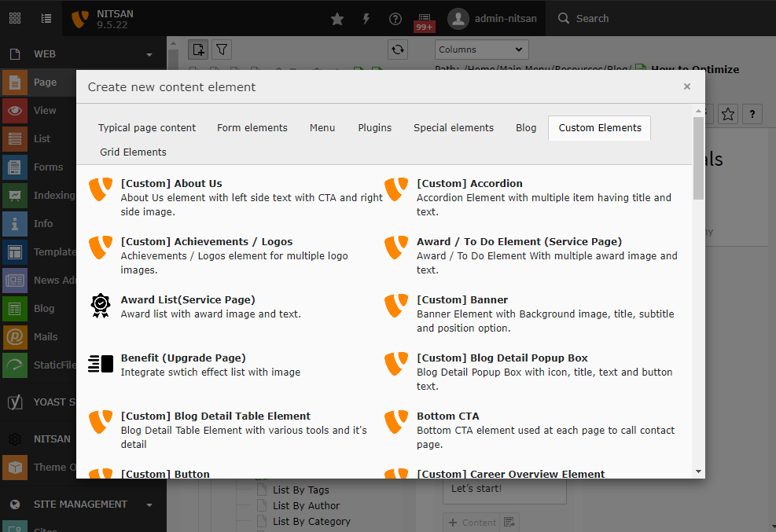Click the Yoast SEO icon
This screenshot has width=776, height=532.
(x=15, y=402)
